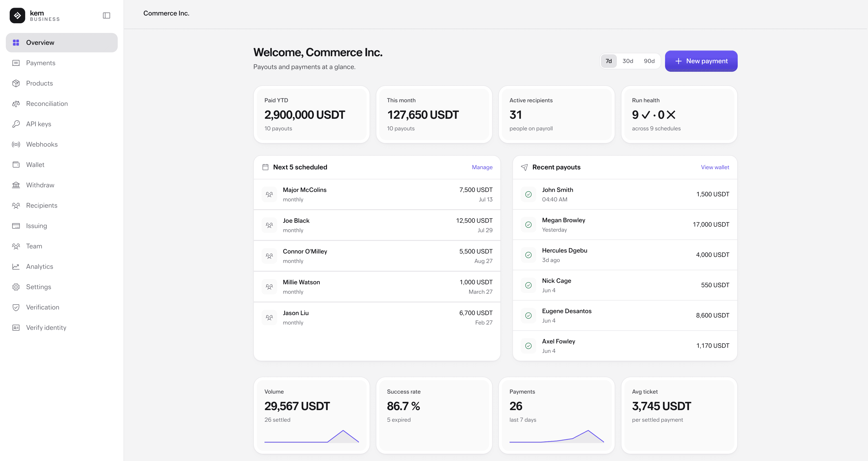Viewport: 868px width, 461px height.
Task: Click the Avg ticket 3,745 USDT value
Action: [x=661, y=406]
